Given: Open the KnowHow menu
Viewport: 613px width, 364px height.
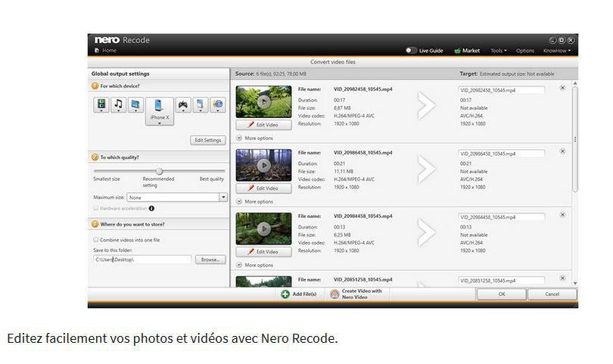Looking at the screenshot, I should pyautogui.click(x=556, y=51).
